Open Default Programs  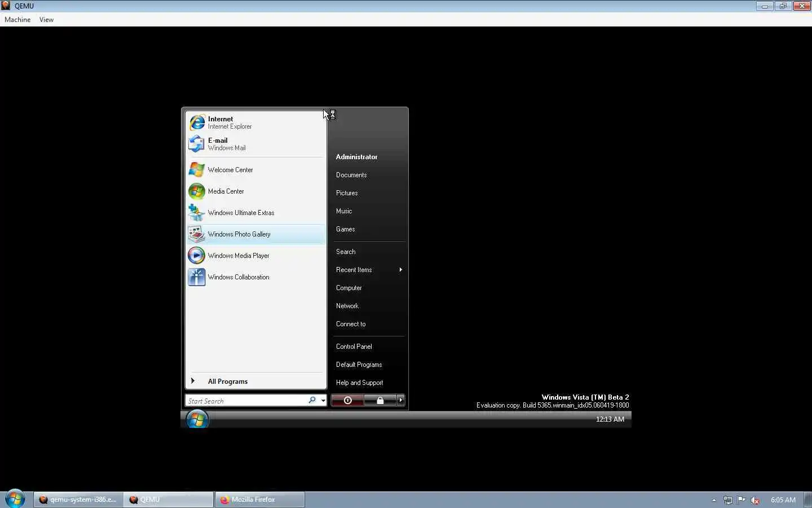click(x=359, y=365)
